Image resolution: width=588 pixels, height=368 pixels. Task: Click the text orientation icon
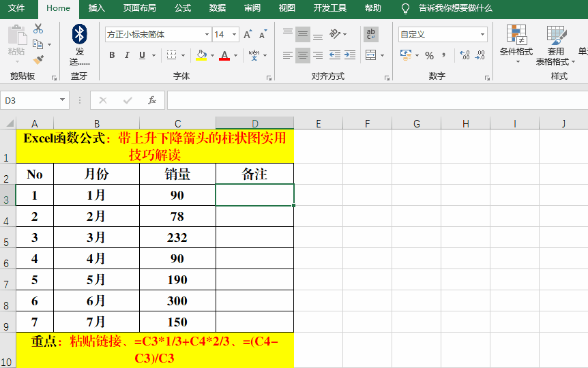(334, 34)
